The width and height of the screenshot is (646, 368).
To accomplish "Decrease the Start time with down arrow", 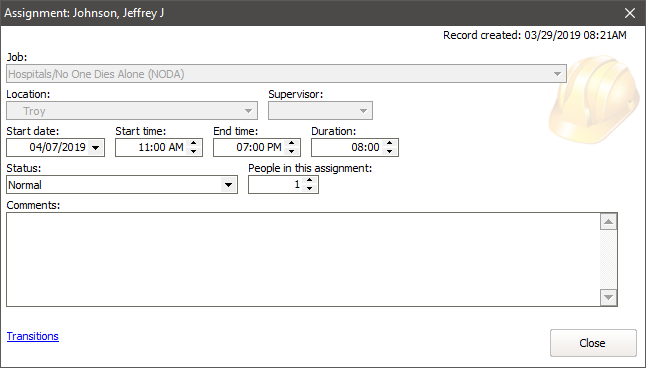I will tap(194, 151).
